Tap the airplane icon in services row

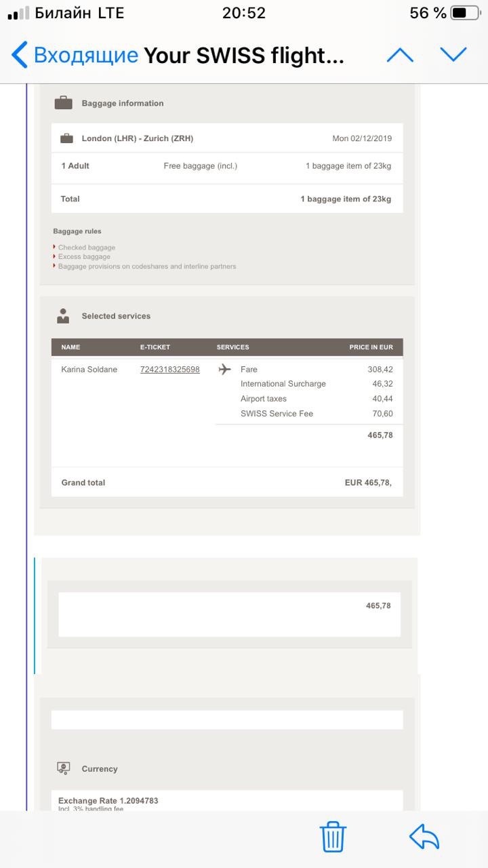click(x=225, y=370)
